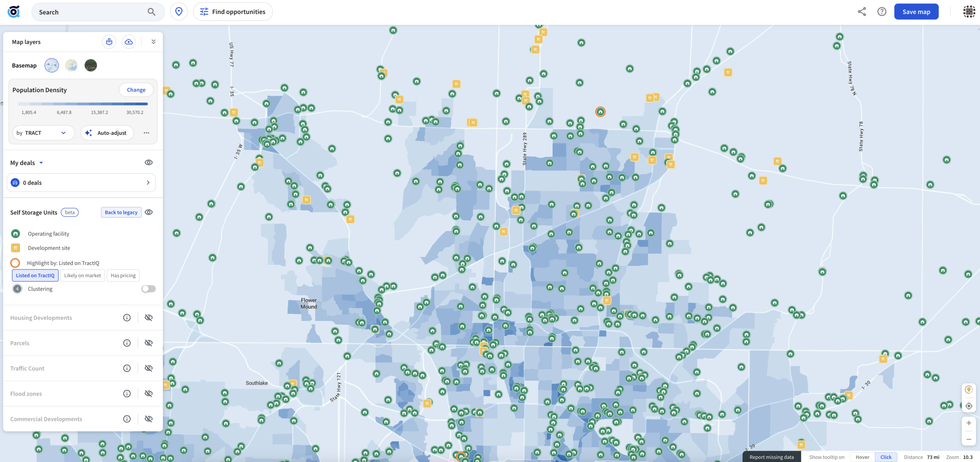Show the Flood zones layer
980x462 pixels.
click(x=149, y=393)
